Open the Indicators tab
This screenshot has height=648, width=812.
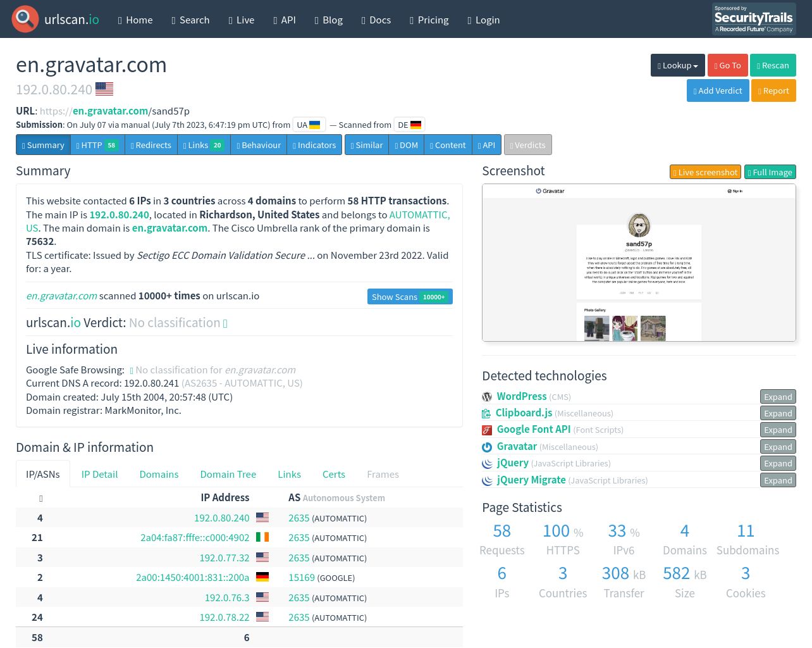tap(314, 145)
